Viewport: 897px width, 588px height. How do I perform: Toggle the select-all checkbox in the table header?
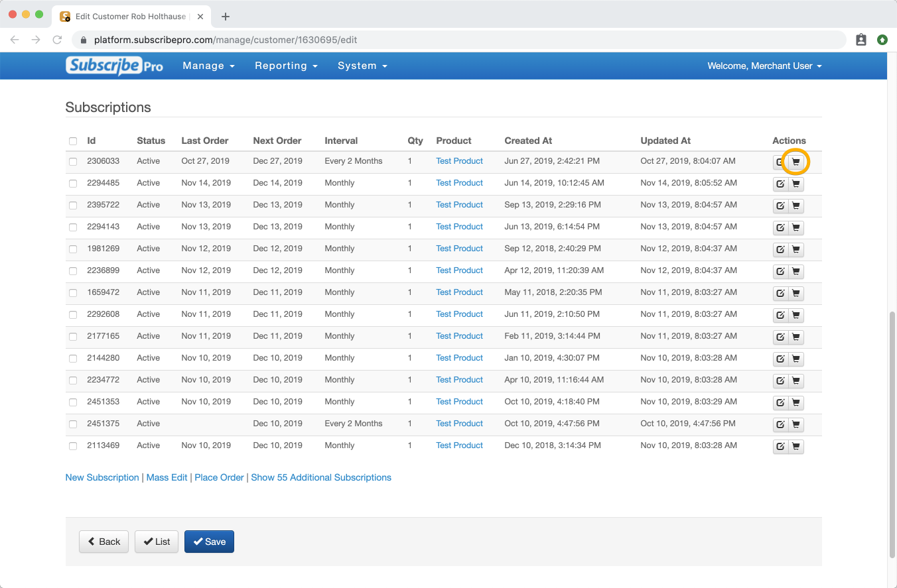point(73,141)
